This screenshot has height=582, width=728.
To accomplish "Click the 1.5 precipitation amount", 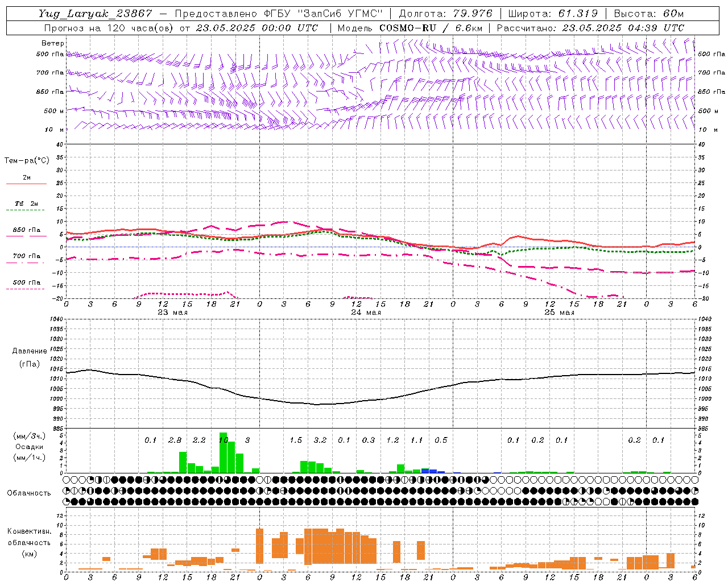I will coord(296,440).
